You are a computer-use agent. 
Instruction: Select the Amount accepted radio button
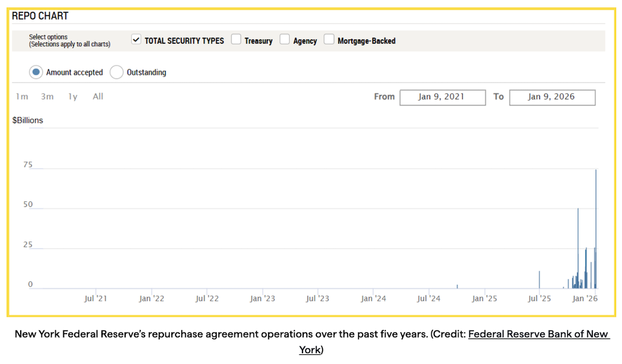[x=36, y=72]
